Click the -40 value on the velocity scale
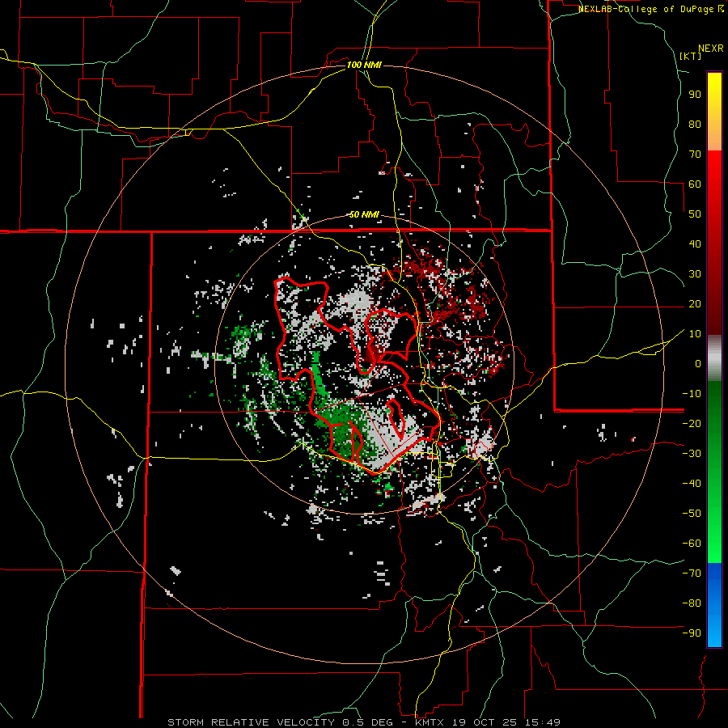Viewport: 728px width, 728px height. 692,484
